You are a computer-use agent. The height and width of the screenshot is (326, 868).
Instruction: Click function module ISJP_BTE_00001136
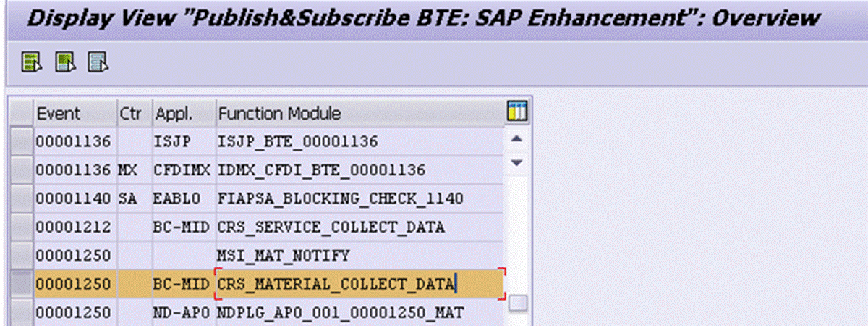(297, 142)
